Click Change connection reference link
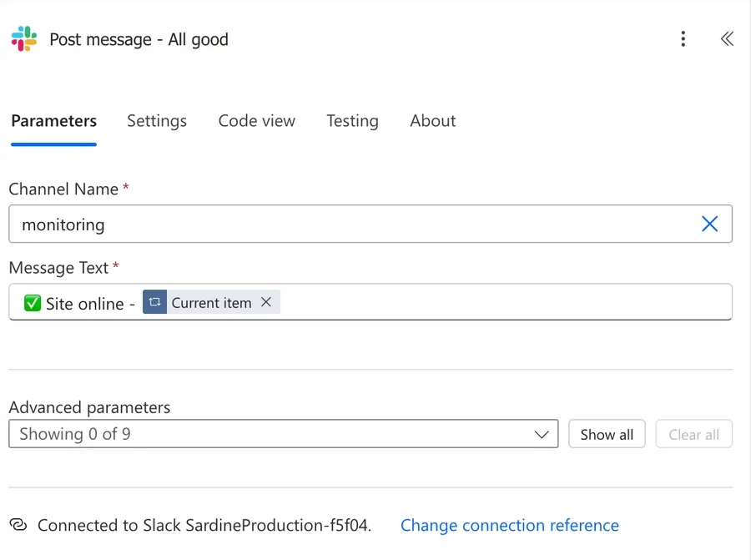751x560 pixels. pos(509,525)
